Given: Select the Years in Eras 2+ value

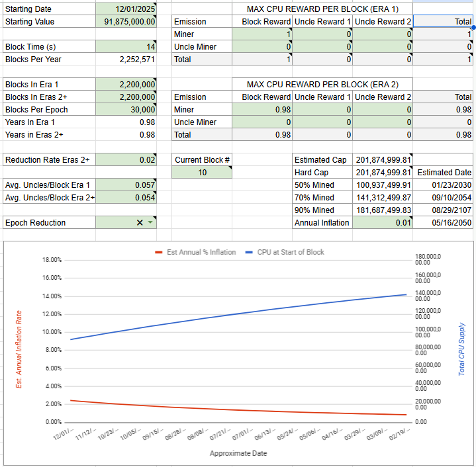Looking at the screenshot, I should click(x=126, y=135).
